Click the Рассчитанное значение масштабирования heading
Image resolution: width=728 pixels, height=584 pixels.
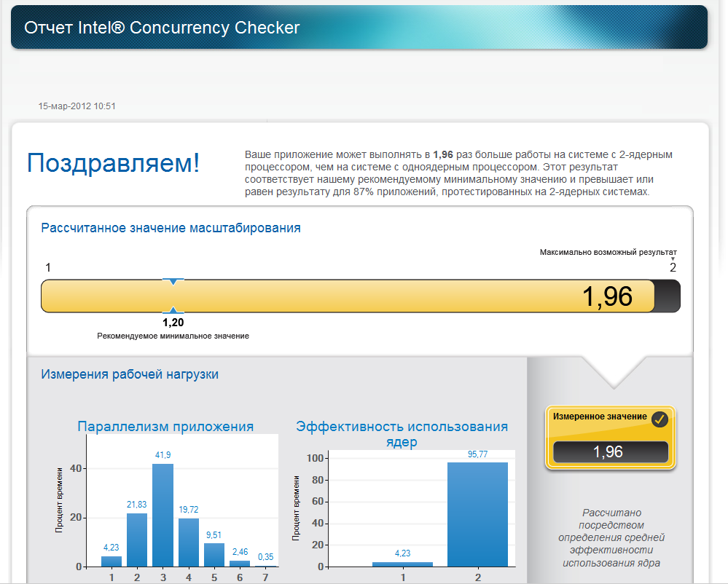[171, 228]
